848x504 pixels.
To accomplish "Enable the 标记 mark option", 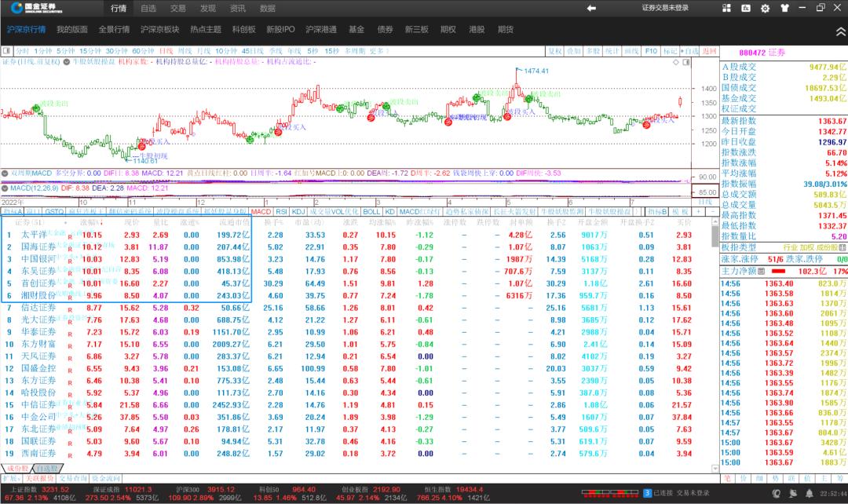I will (x=670, y=51).
